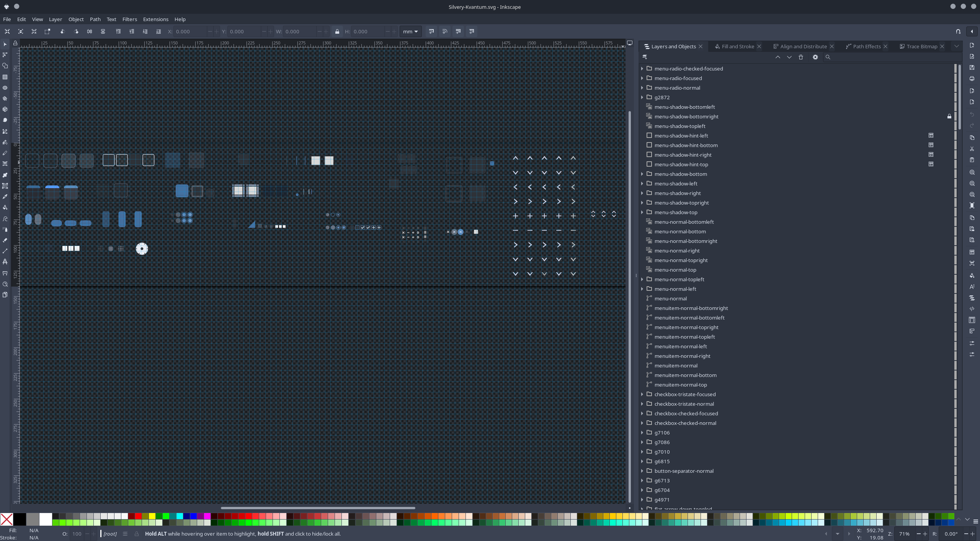Click the delete layer trash icon
This screenshot has height=541, width=980.
(x=801, y=57)
